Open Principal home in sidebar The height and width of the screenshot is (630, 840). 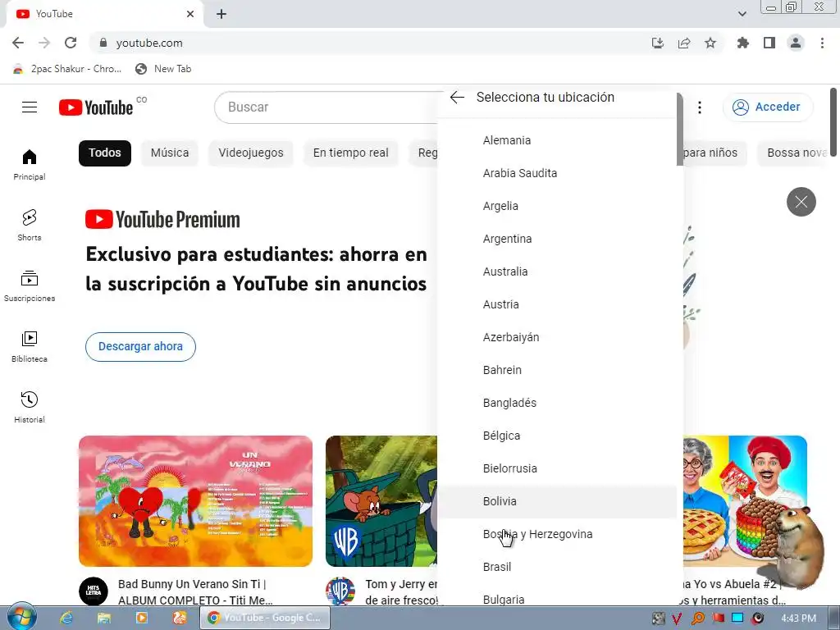(x=30, y=164)
